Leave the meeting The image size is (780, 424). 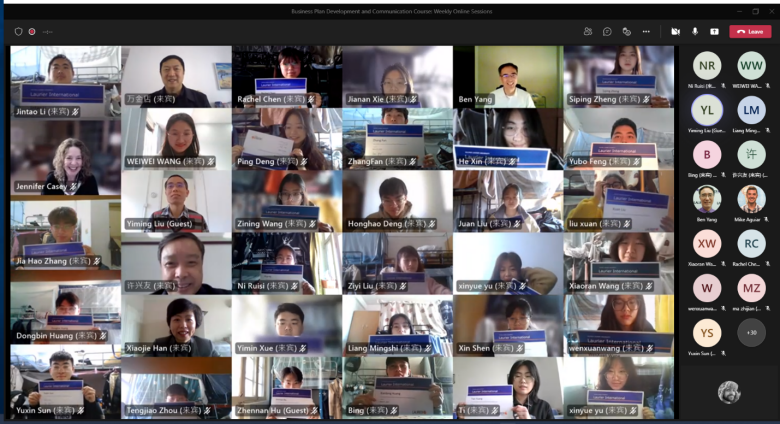(750, 31)
